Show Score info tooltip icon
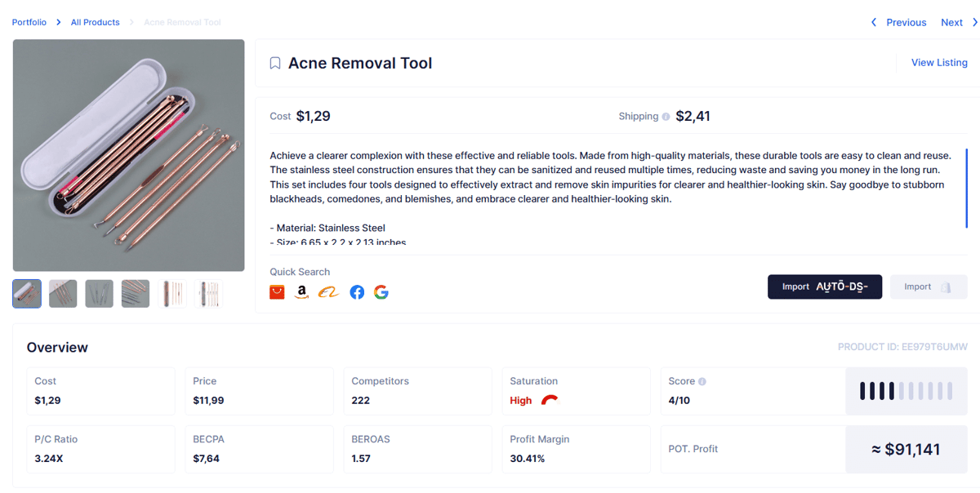 [x=702, y=381]
